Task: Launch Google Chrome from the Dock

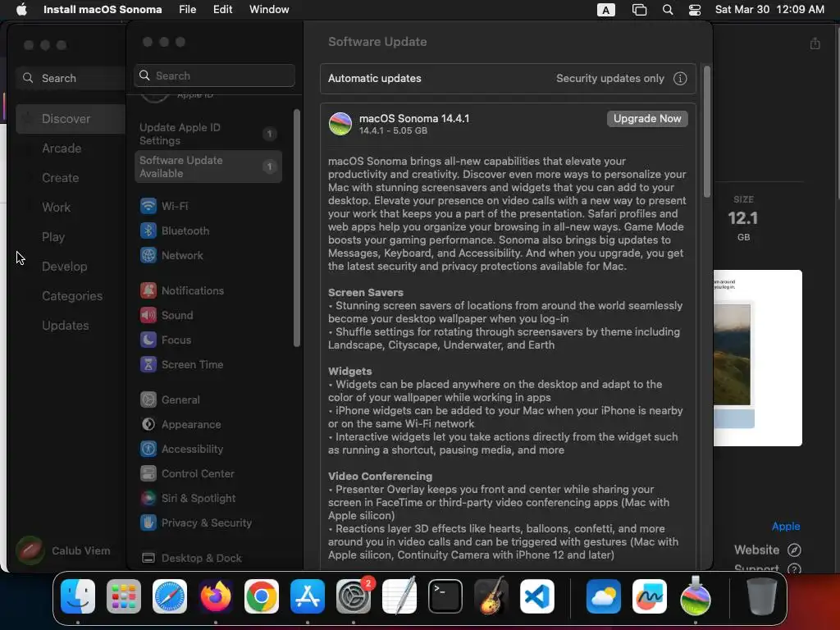Action: [262, 596]
